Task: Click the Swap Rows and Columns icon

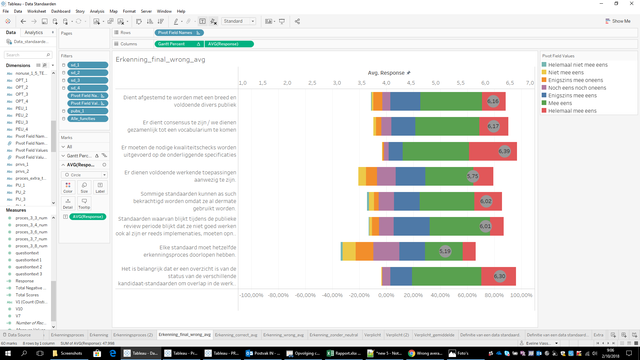Action: [x=139, y=21]
